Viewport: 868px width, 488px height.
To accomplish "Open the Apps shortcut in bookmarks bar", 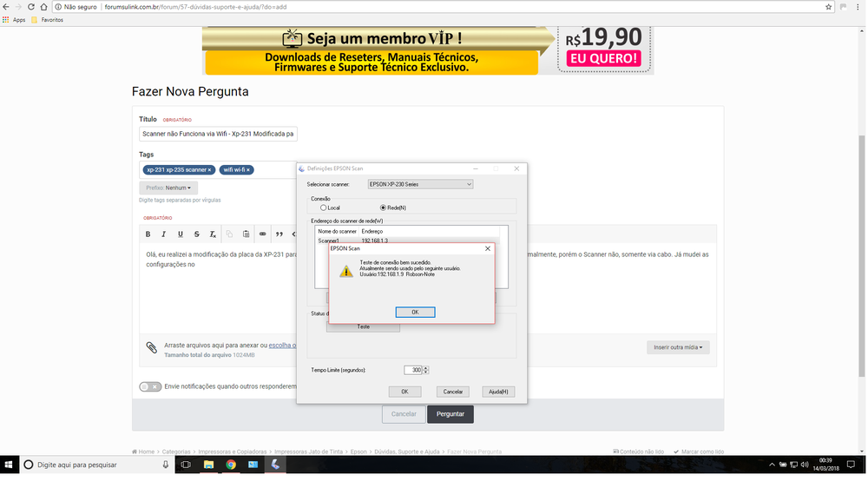I will [15, 20].
